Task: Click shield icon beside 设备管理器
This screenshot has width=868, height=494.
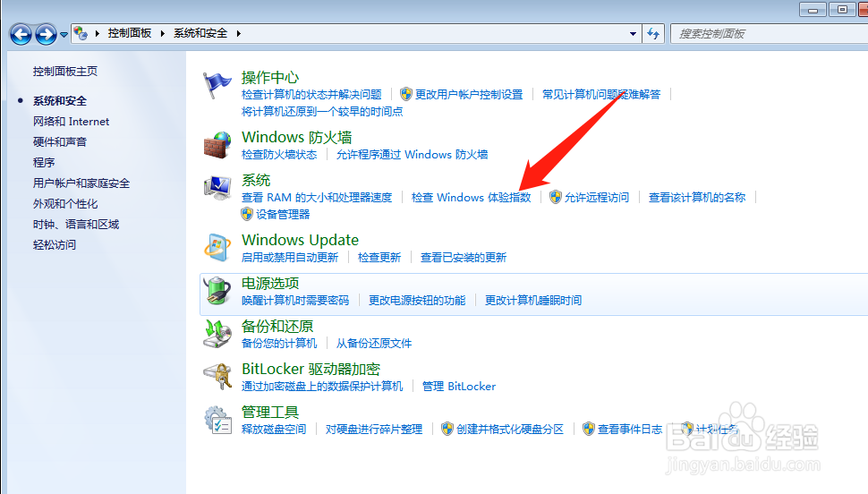Action: click(247, 214)
